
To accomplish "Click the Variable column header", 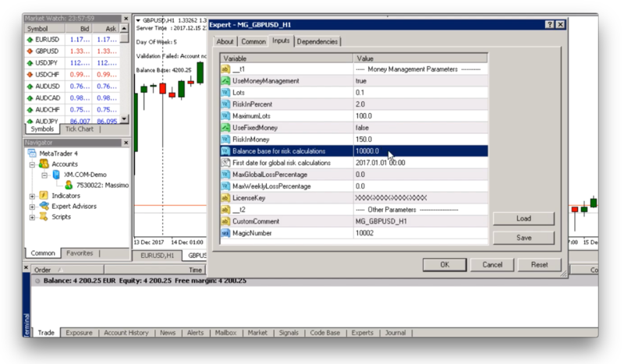I will pyautogui.click(x=287, y=58).
